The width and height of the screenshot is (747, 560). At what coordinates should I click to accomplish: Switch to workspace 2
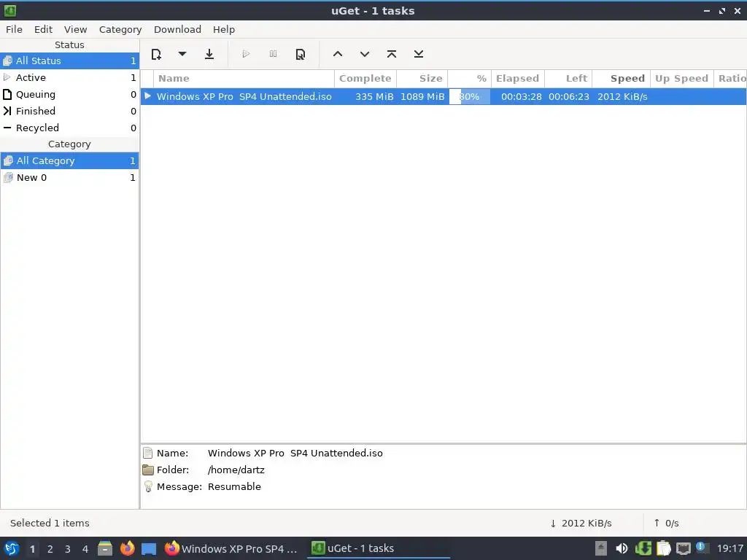(50, 549)
